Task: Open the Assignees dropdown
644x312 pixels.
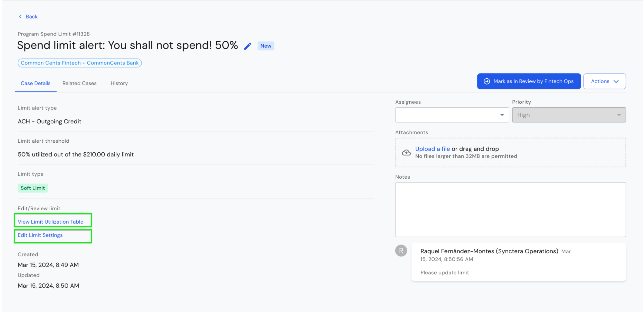Action: tap(452, 115)
